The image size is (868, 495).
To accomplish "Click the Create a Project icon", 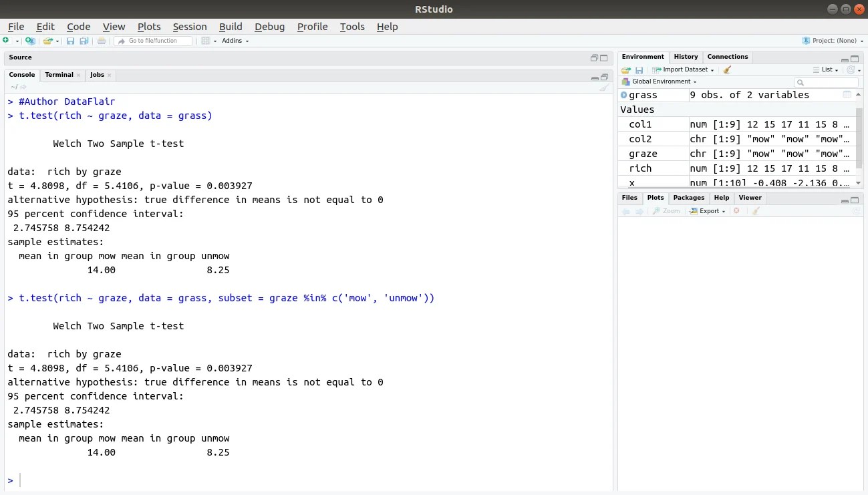I will pos(30,41).
